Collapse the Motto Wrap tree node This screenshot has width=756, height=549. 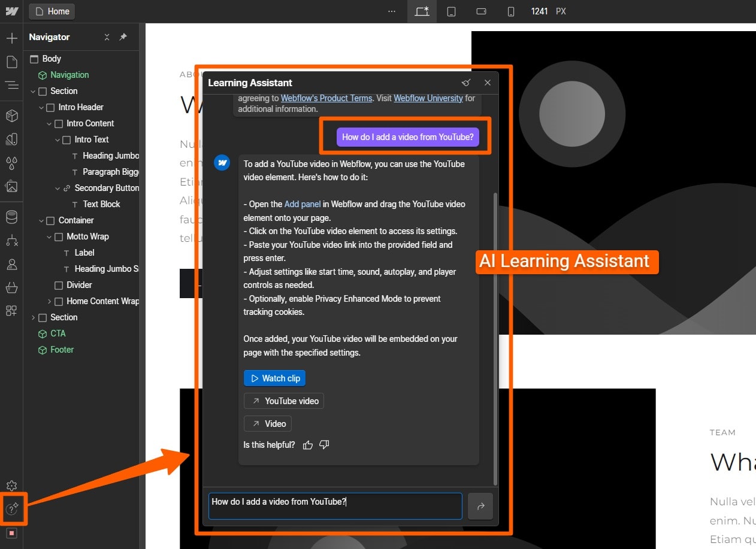pyautogui.click(x=50, y=237)
